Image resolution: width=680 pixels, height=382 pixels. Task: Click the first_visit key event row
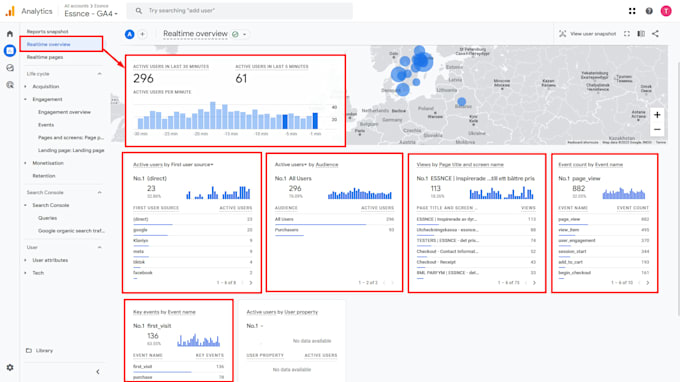click(178, 367)
